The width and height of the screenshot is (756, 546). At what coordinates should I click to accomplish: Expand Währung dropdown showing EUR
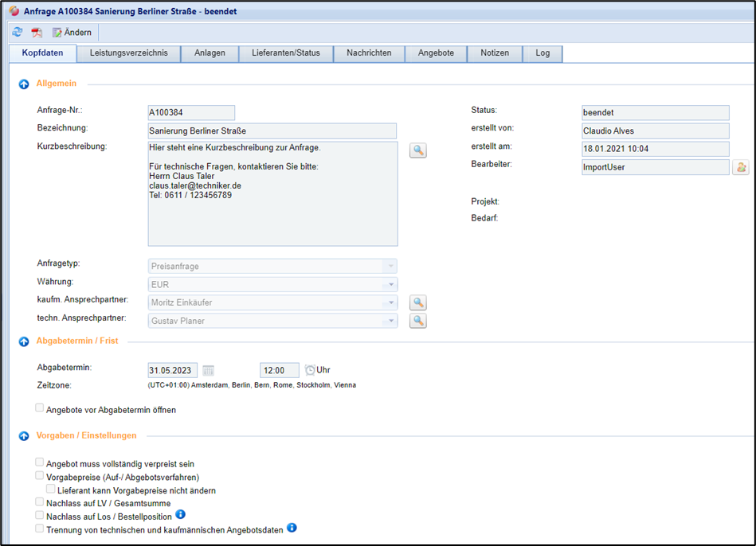pyautogui.click(x=272, y=284)
